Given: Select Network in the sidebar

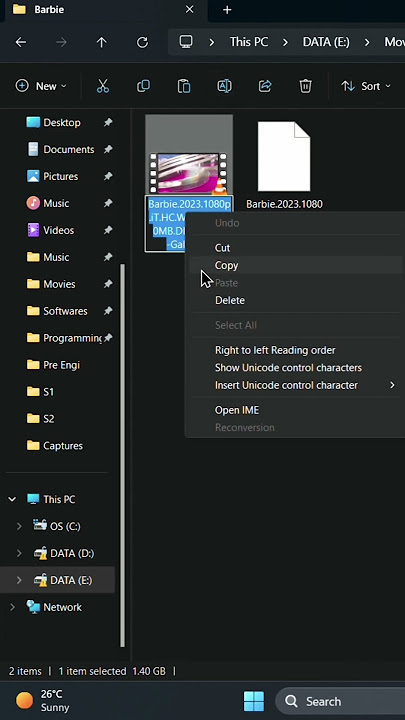Looking at the screenshot, I should 54,607.
